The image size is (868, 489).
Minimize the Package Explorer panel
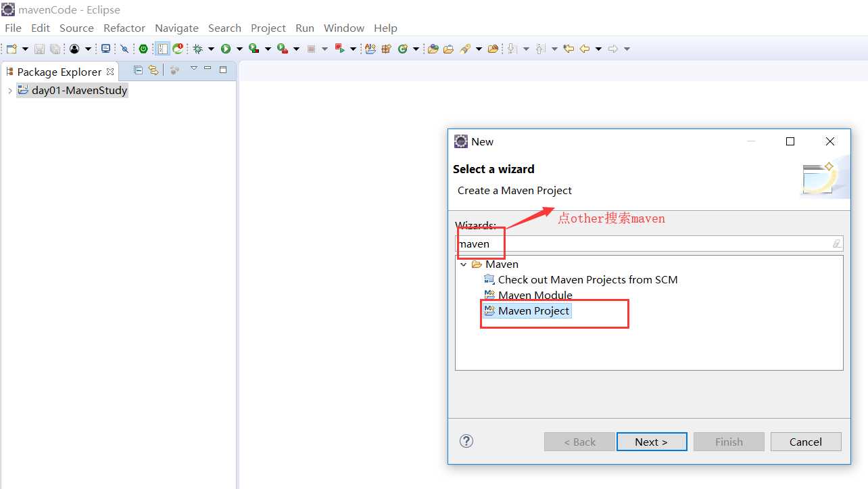pyautogui.click(x=208, y=68)
